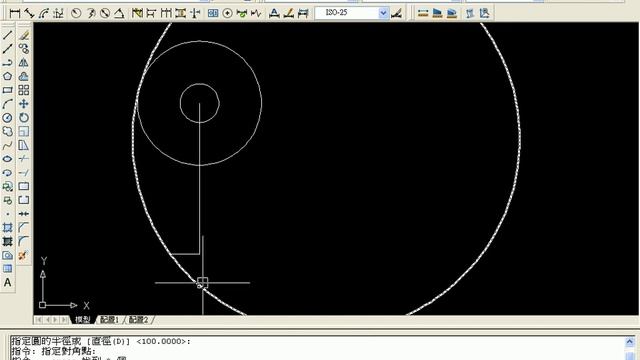Click the Make Block icon

(x=7, y=200)
